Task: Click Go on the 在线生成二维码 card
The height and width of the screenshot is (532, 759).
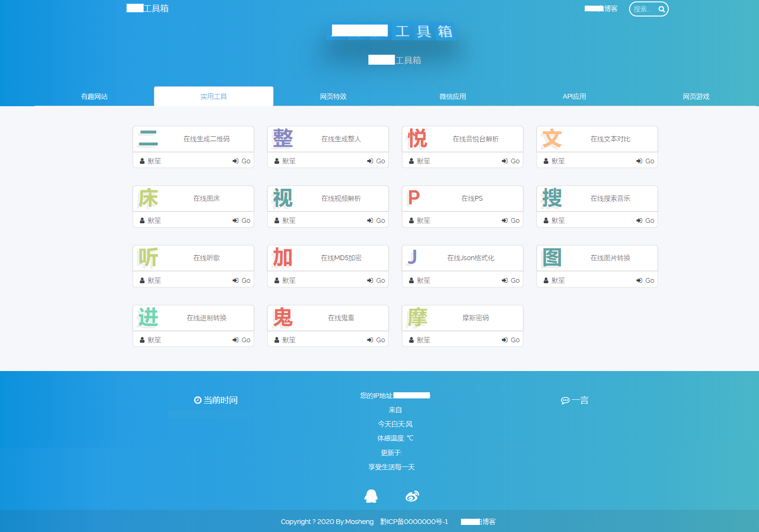Action: pos(241,161)
